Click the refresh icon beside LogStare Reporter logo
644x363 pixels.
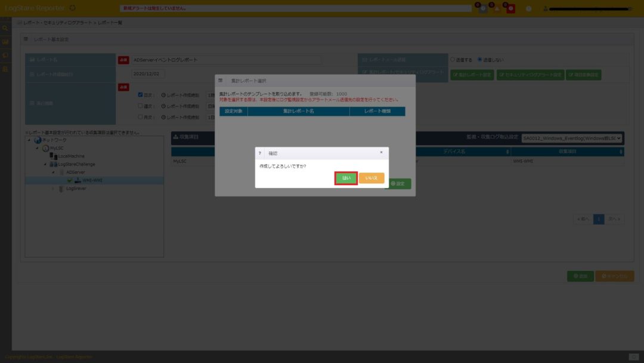(x=72, y=8)
